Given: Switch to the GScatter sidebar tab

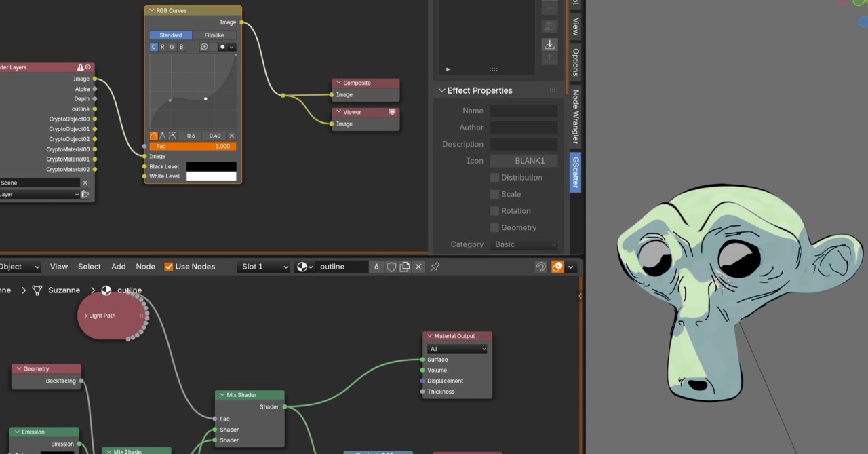Looking at the screenshot, I should (575, 172).
